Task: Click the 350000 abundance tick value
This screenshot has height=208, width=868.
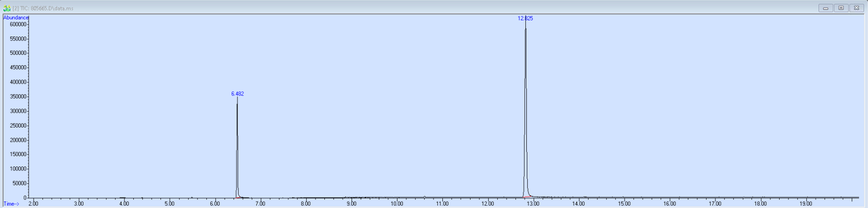Action: pyautogui.click(x=18, y=97)
